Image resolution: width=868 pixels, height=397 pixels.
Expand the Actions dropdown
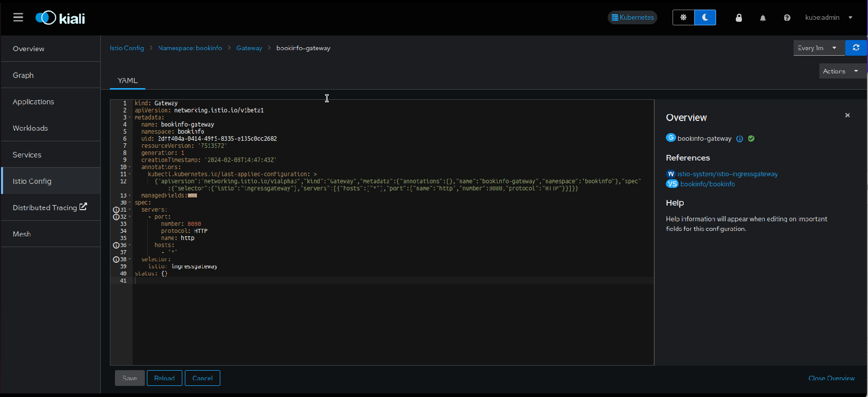coord(841,71)
